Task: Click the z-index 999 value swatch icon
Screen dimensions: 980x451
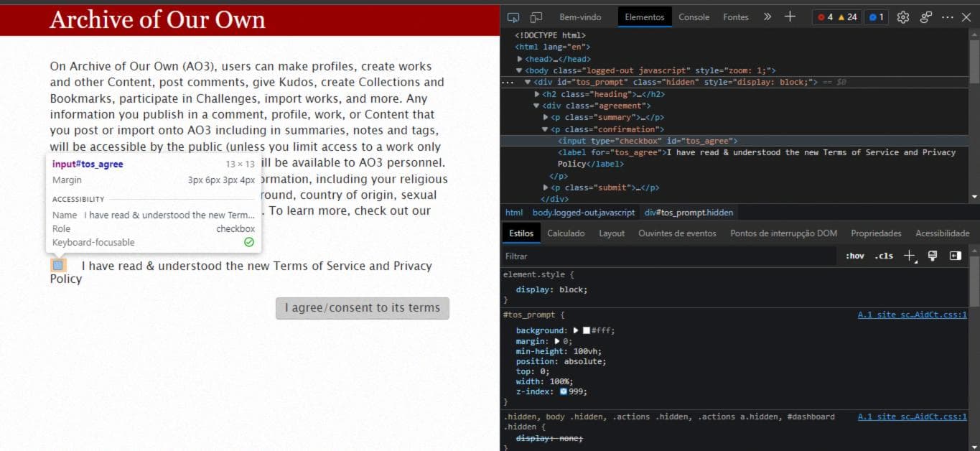Action: [x=563, y=391]
